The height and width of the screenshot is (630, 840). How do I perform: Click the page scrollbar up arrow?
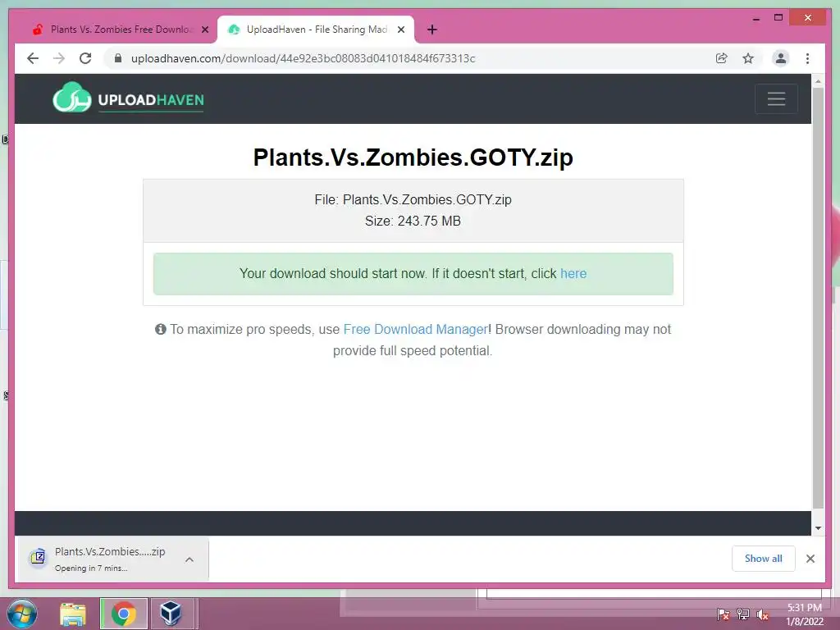818,81
